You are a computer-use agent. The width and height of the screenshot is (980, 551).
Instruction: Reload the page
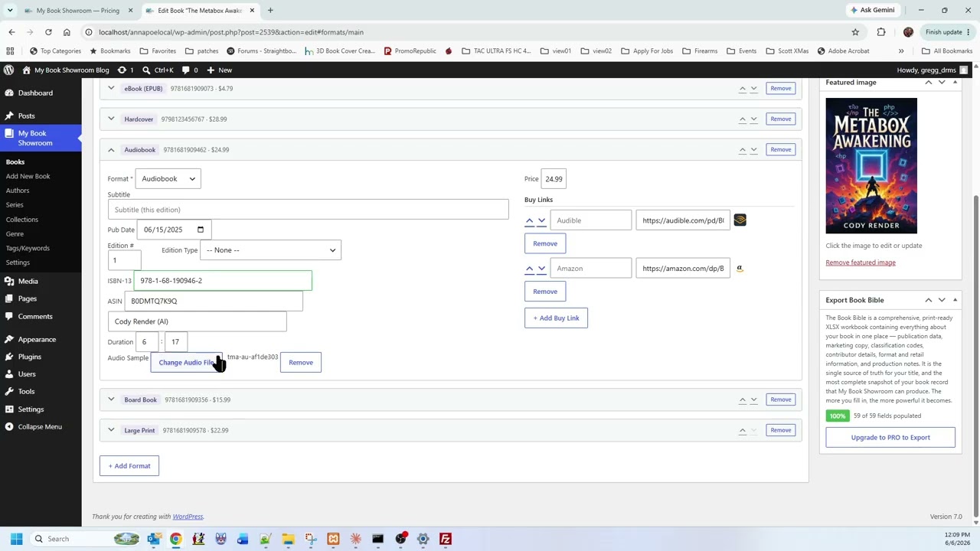click(x=48, y=32)
